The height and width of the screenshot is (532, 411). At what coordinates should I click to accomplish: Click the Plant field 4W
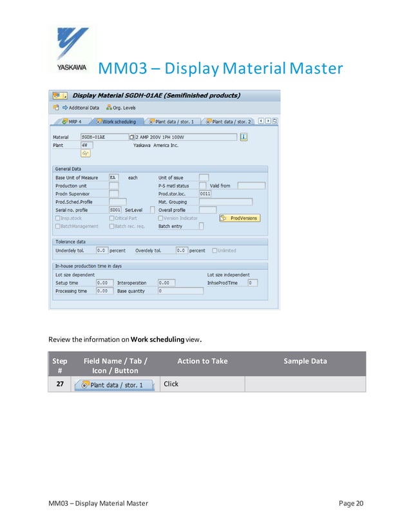pos(87,145)
